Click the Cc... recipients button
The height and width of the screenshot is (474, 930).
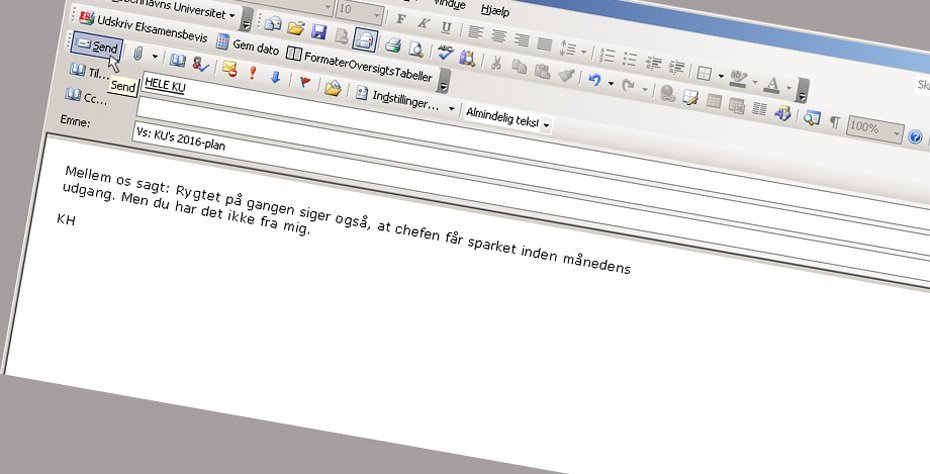tap(86, 96)
